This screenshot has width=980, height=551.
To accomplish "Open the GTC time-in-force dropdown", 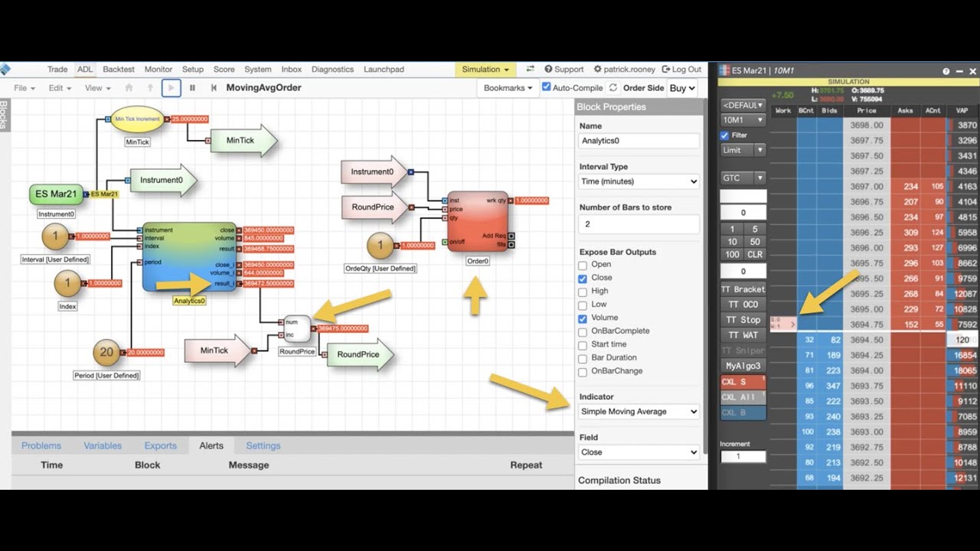I will (743, 178).
